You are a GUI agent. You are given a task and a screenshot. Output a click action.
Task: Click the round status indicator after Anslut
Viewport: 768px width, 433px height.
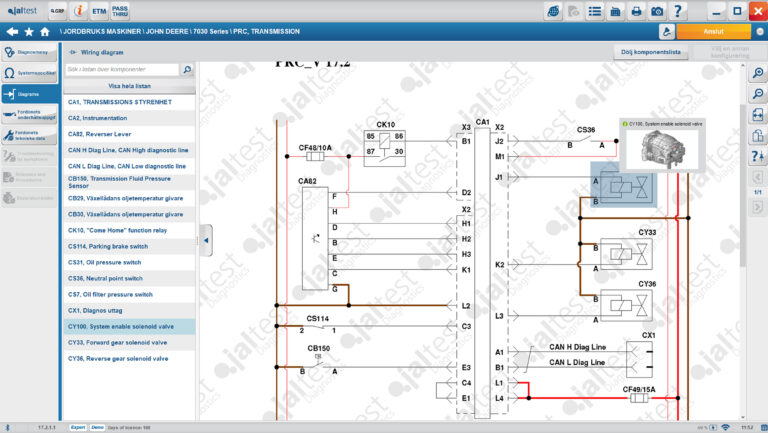(760, 31)
